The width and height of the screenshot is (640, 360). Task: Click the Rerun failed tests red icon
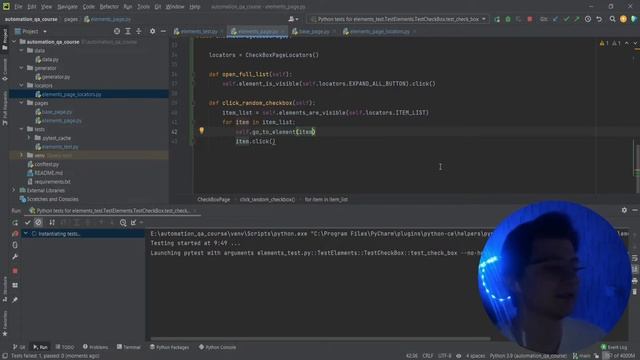tap(15, 233)
